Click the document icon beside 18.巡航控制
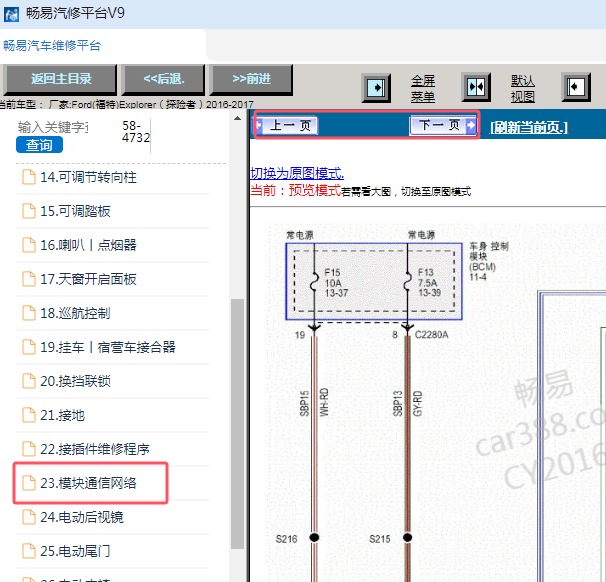The height and width of the screenshot is (582, 606). (29, 313)
